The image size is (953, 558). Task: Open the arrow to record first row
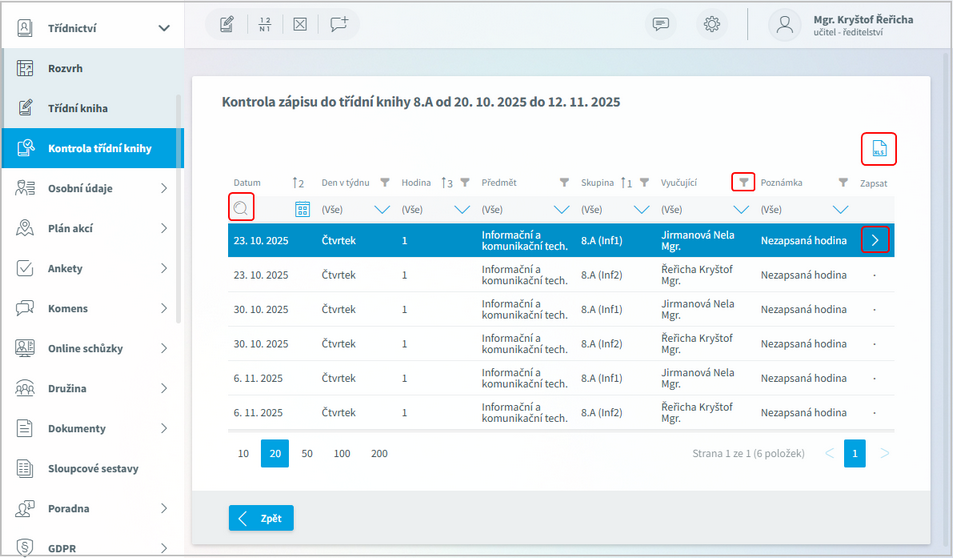coord(875,240)
